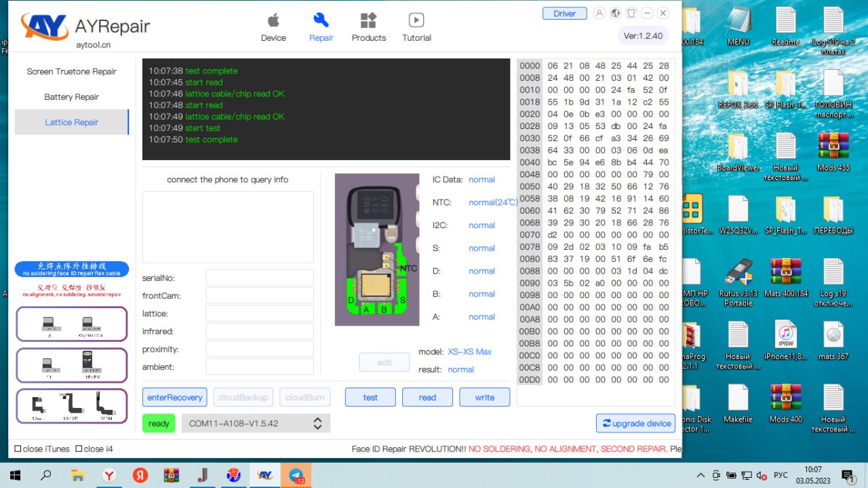Click the Ver:1.2.40 version label
This screenshot has height=488, width=868.
[x=644, y=36]
